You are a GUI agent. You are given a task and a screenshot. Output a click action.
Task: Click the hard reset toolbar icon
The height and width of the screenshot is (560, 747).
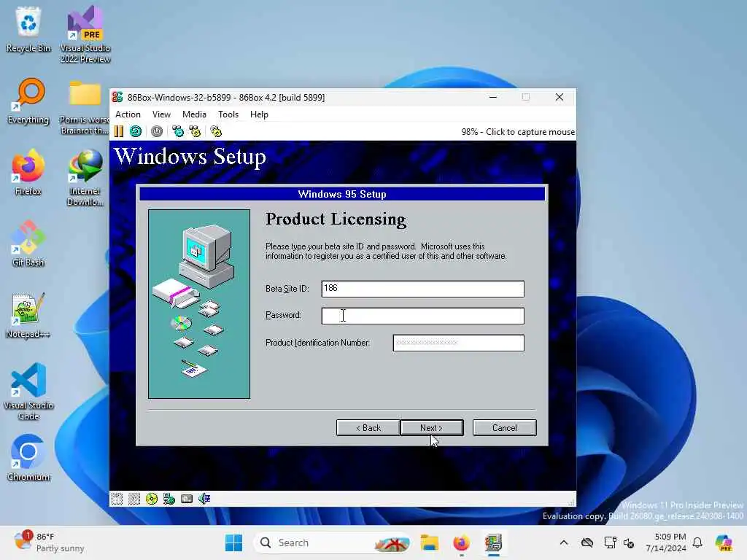(136, 131)
